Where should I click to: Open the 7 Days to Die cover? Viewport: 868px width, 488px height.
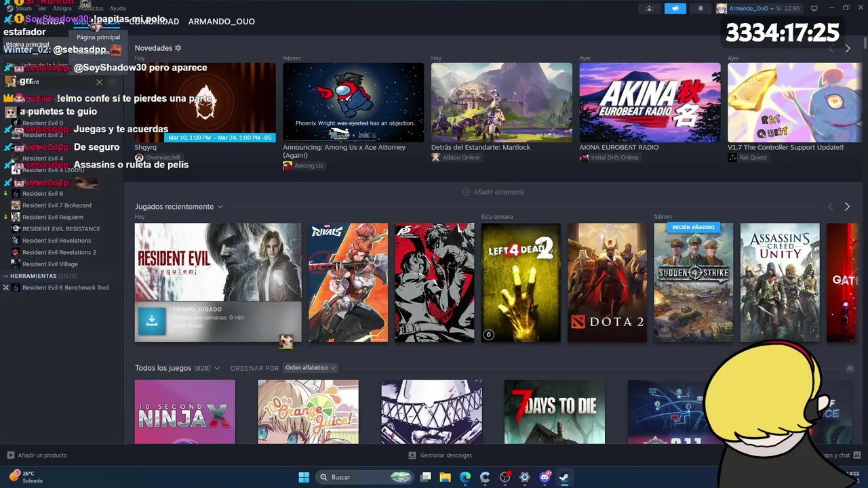(x=555, y=412)
